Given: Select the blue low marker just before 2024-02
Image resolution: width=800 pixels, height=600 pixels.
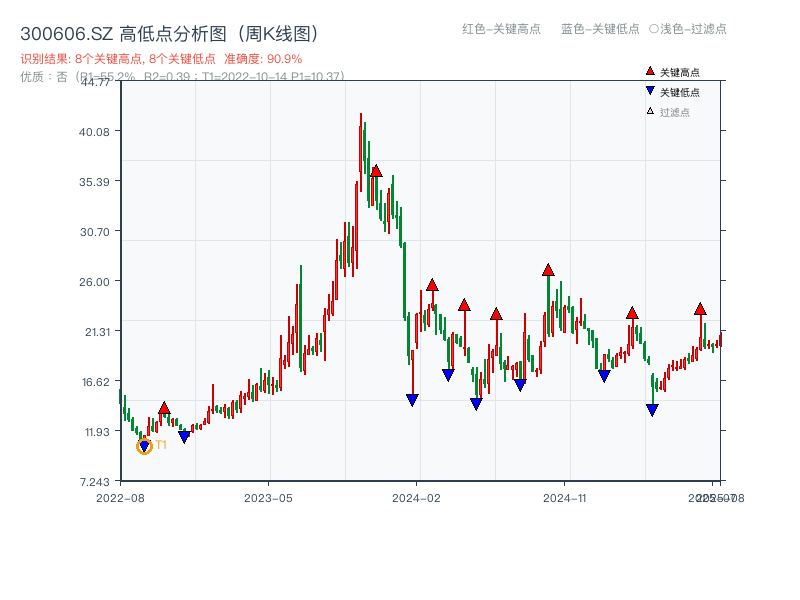Looking at the screenshot, I should 412,400.
